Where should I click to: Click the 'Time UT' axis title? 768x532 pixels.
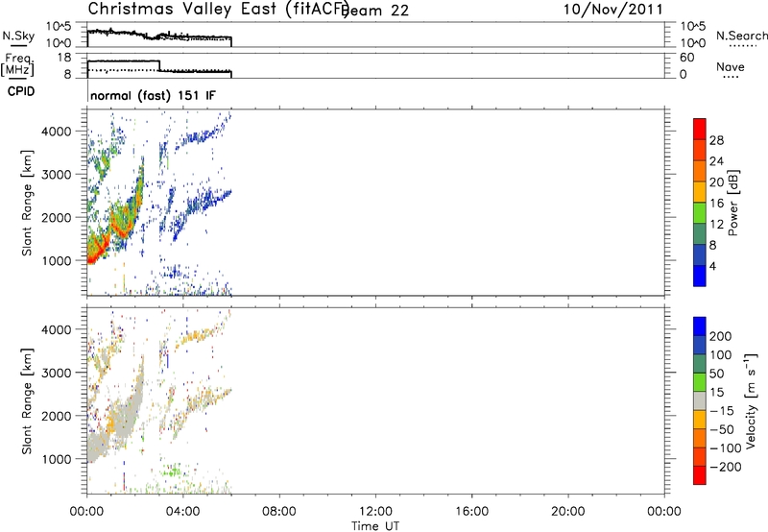point(375,525)
